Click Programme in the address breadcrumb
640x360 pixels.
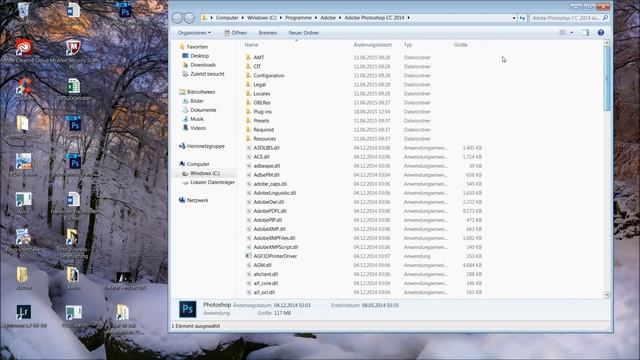pyautogui.click(x=298, y=18)
